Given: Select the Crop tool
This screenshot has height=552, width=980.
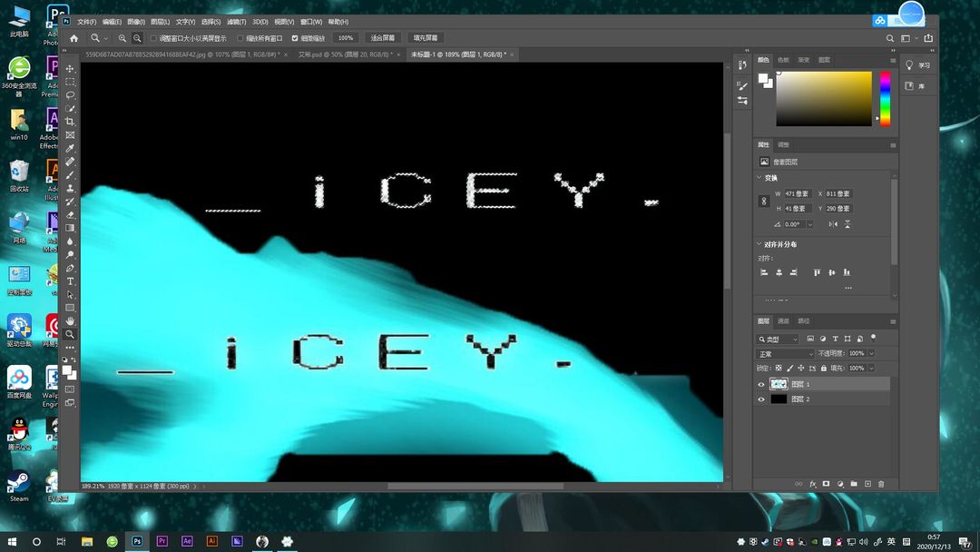Looking at the screenshot, I should [x=70, y=122].
